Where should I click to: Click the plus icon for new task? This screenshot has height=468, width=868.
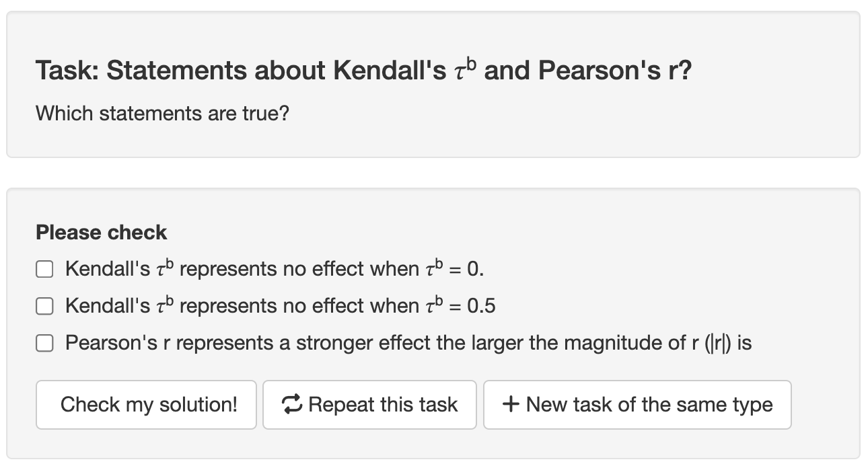(x=511, y=405)
